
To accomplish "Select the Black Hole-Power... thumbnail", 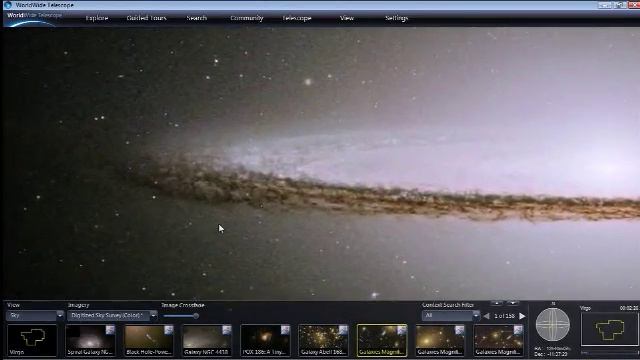I will coord(149,340).
